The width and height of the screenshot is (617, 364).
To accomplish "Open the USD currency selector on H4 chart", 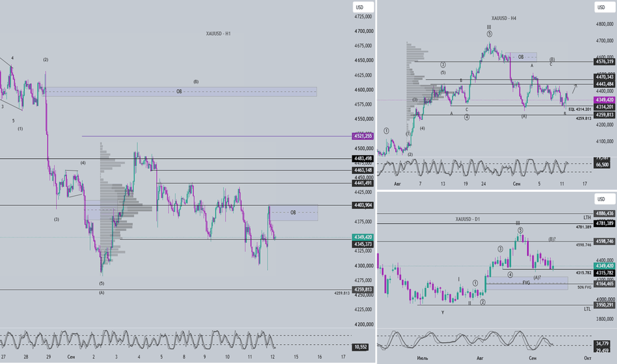I will pos(604,7).
